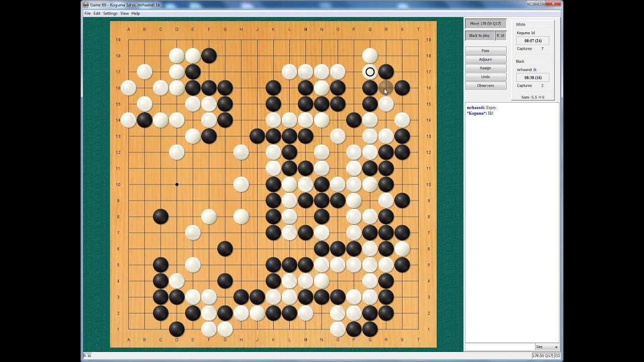
Task: Open the Help menu
Action: (x=136, y=14)
